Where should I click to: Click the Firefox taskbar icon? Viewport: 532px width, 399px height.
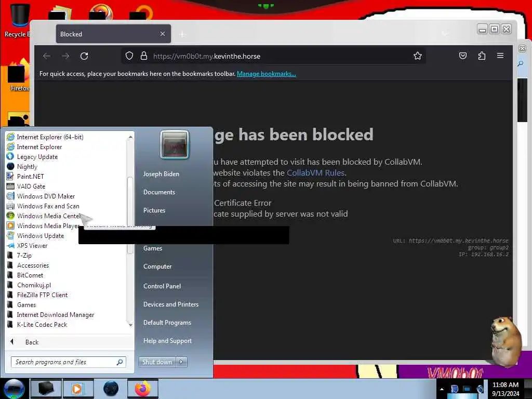click(143, 389)
